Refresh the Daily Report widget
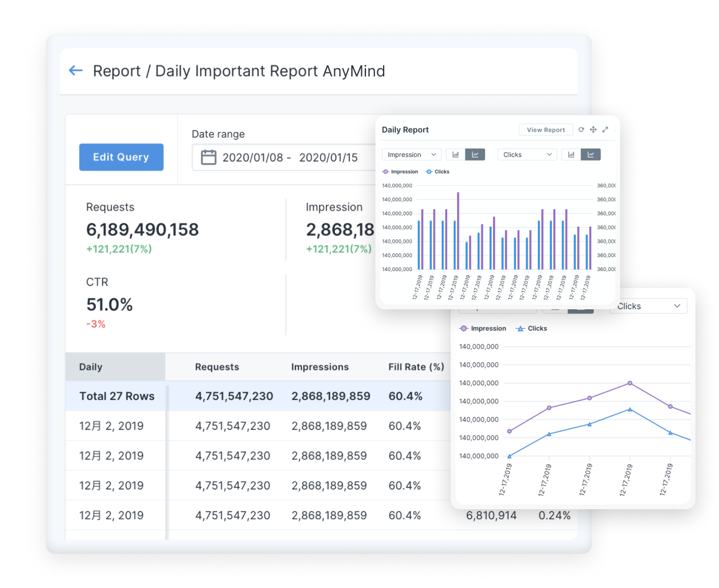This screenshot has width=719, height=588. [x=581, y=129]
